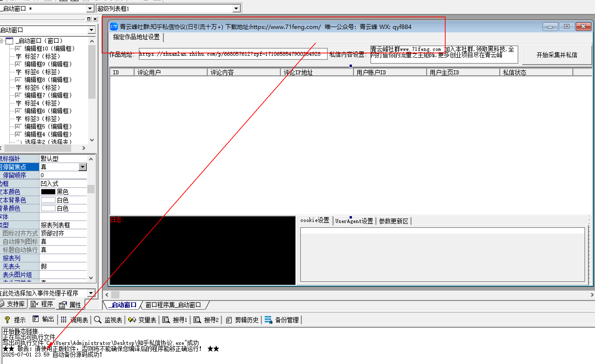Image resolution: width=595 pixels, height=364 pixels.
Task: Open the 提示 help tab icon
Action: coord(7,320)
